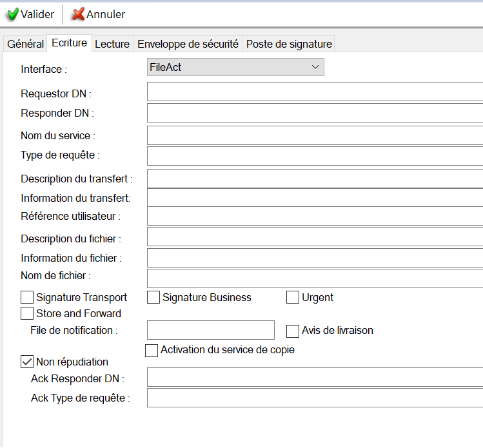Click the green checkmark Valider icon

pyautogui.click(x=12, y=14)
